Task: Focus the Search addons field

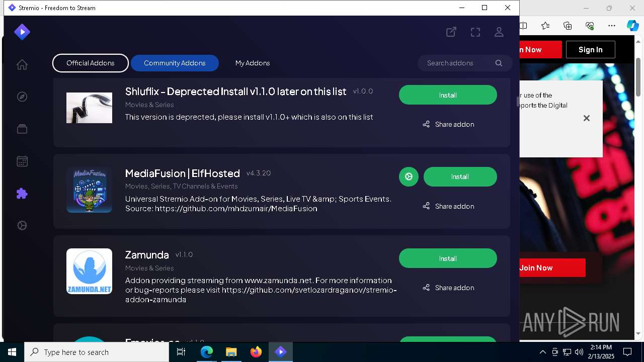Action: [x=465, y=63]
